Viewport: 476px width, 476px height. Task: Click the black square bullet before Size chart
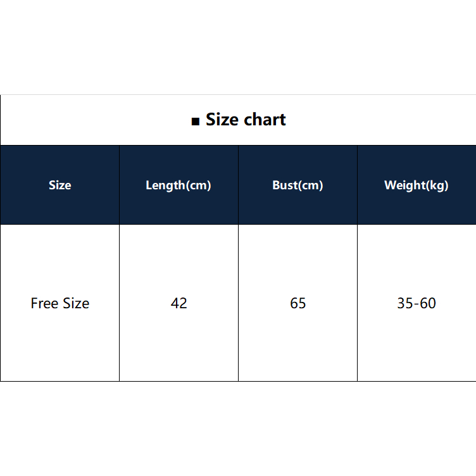click(195, 122)
